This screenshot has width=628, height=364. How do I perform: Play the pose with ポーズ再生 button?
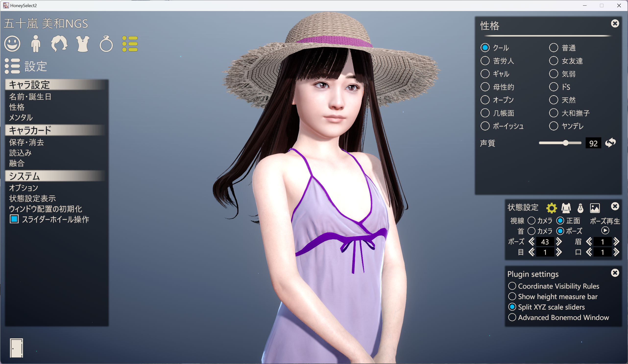tap(605, 230)
